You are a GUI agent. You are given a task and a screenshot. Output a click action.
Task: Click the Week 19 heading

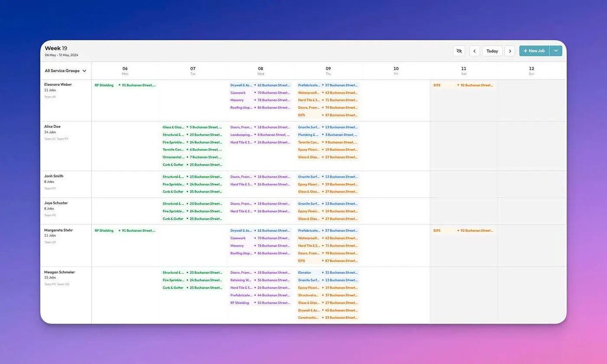point(56,48)
